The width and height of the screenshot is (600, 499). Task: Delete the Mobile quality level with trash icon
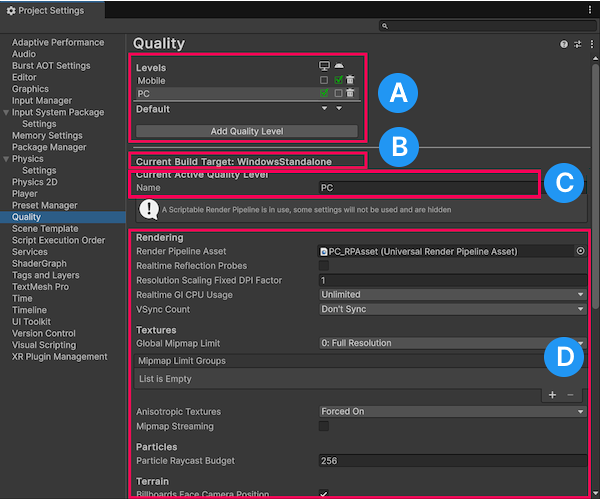point(350,80)
